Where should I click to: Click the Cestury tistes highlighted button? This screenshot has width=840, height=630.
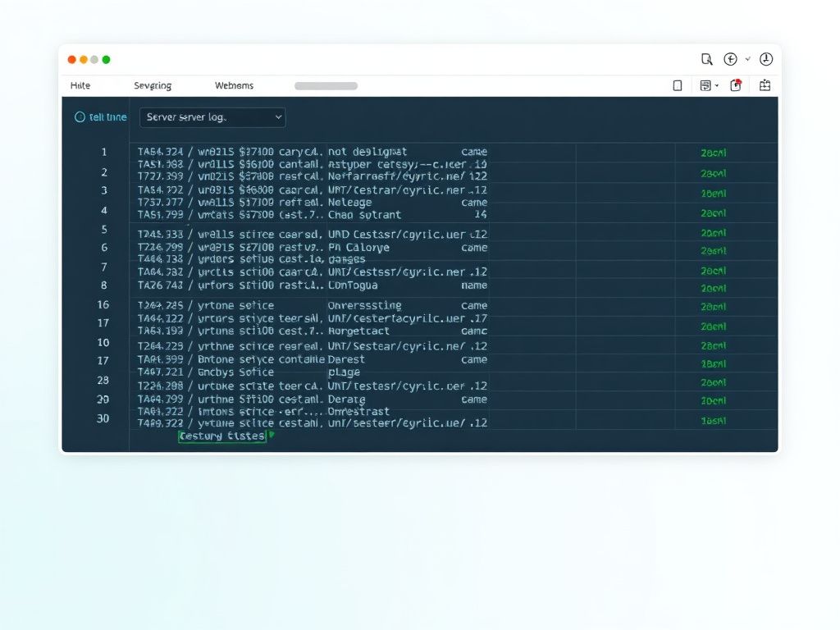coord(222,436)
